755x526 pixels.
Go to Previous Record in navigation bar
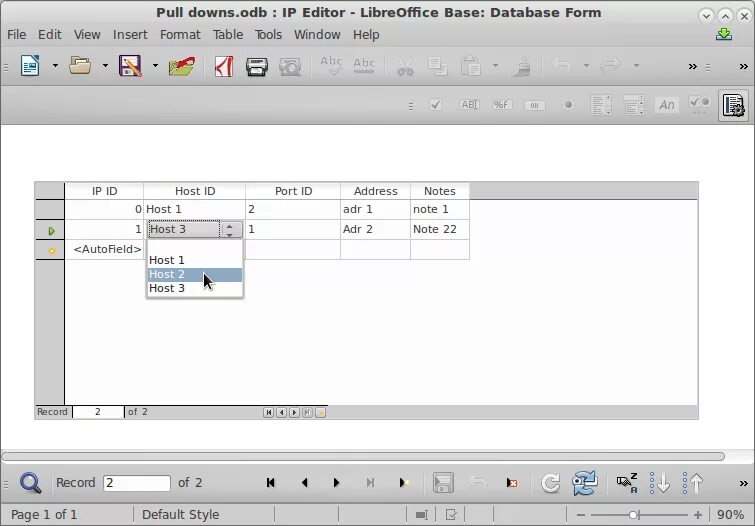click(304, 483)
